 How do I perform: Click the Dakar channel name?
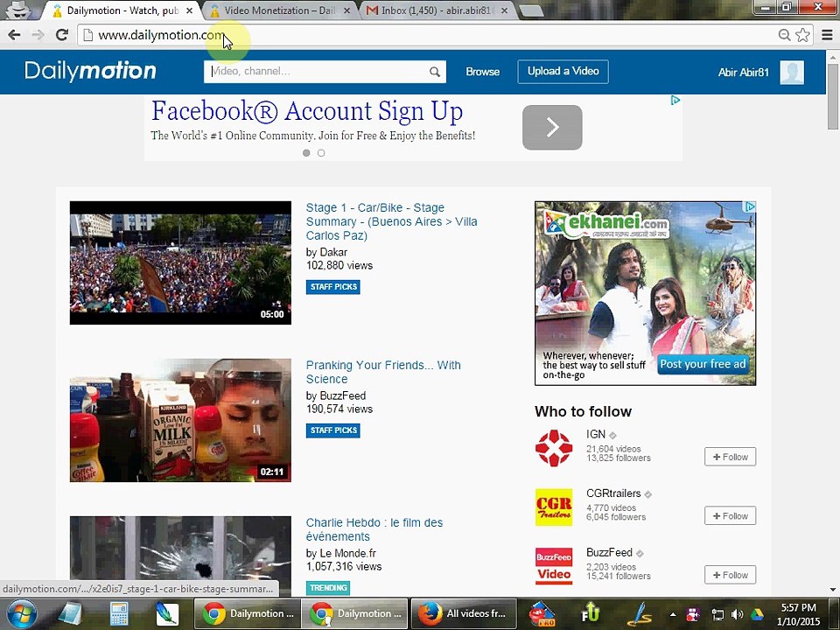click(333, 252)
